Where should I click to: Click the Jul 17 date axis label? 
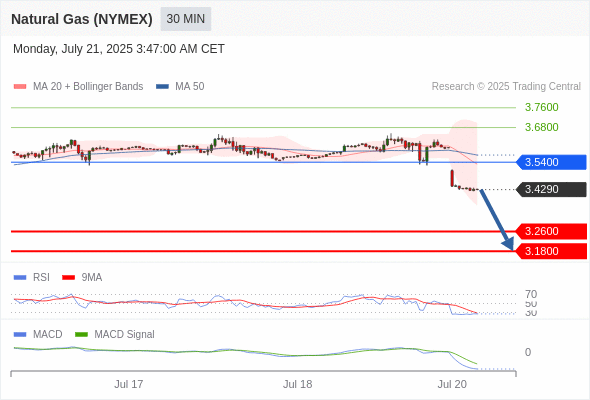point(129,384)
